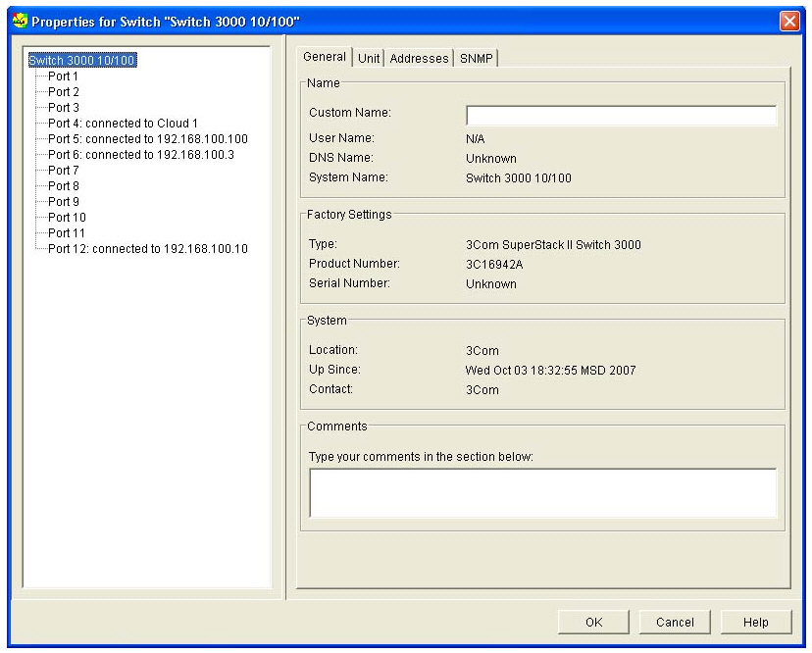Click the DNS Name value Unknown
This screenshot has height=653, width=812.
pos(491,159)
